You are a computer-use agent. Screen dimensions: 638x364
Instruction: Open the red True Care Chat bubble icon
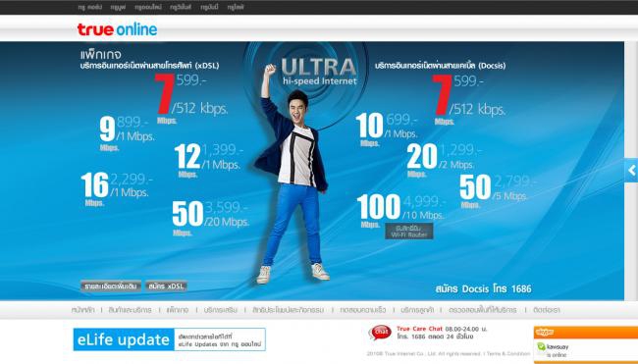380,333
